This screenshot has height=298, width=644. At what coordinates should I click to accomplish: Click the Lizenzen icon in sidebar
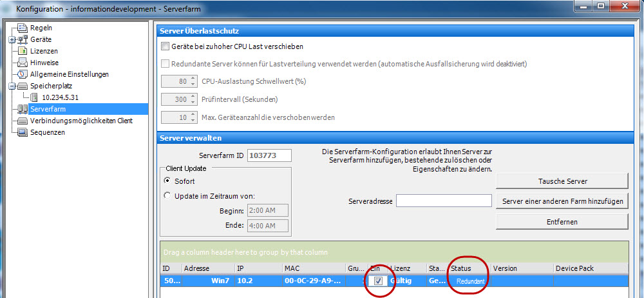click(23, 51)
